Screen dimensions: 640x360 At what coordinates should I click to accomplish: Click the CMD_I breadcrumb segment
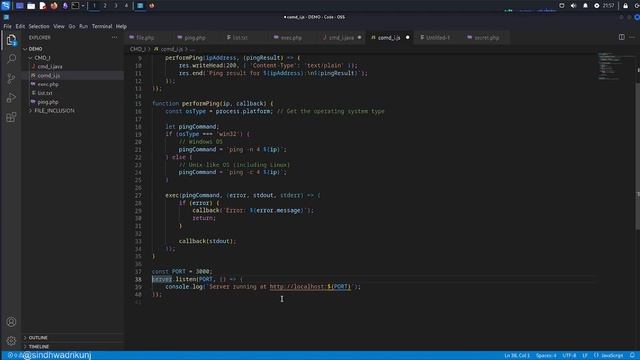[138, 49]
